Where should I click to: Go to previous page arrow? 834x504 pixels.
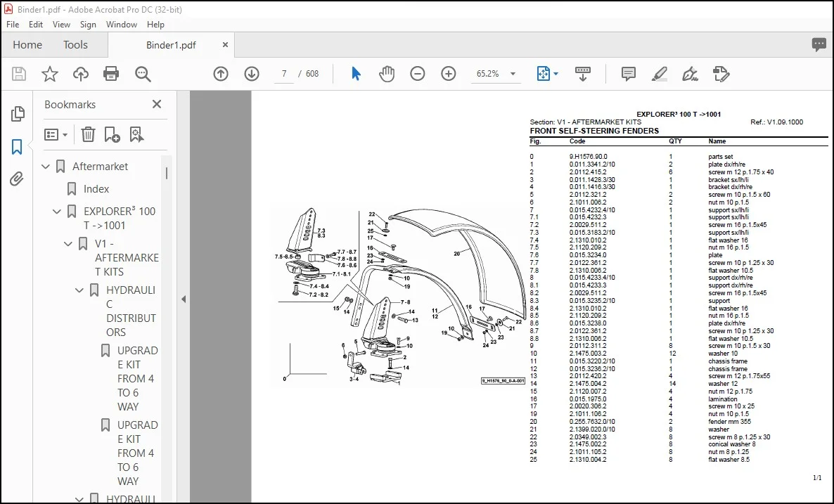(x=221, y=74)
